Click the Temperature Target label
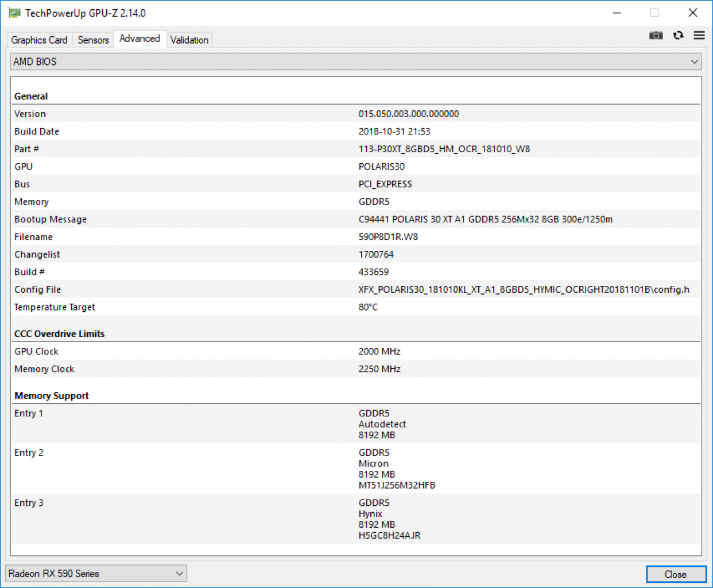Image resolution: width=713 pixels, height=588 pixels. tap(55, 307)
